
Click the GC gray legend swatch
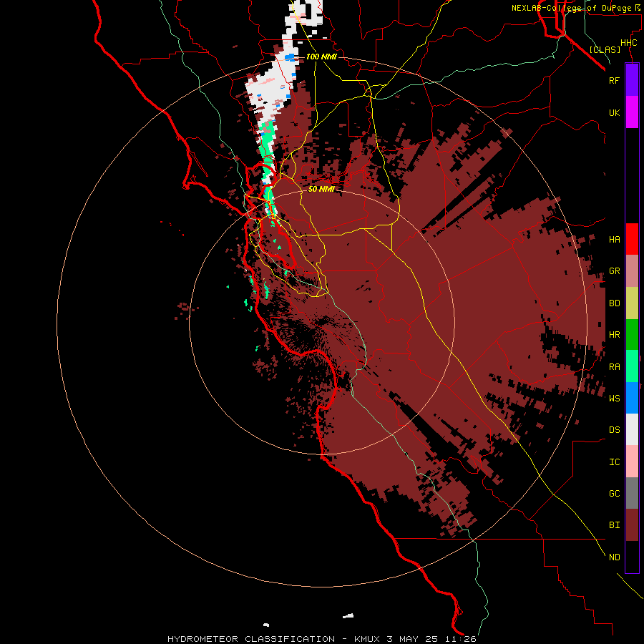(x=632, y=493)
